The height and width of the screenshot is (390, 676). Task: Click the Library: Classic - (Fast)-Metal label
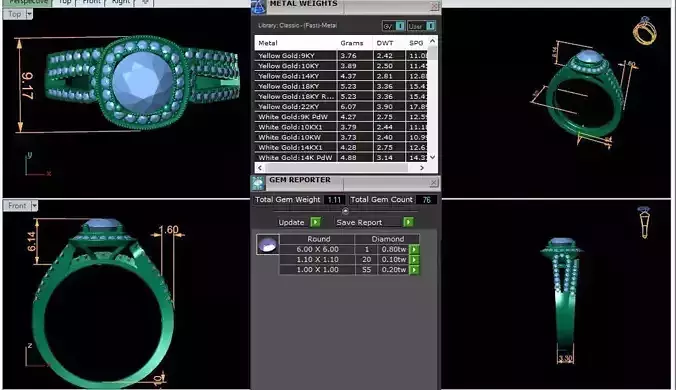[x=297, y=25]
